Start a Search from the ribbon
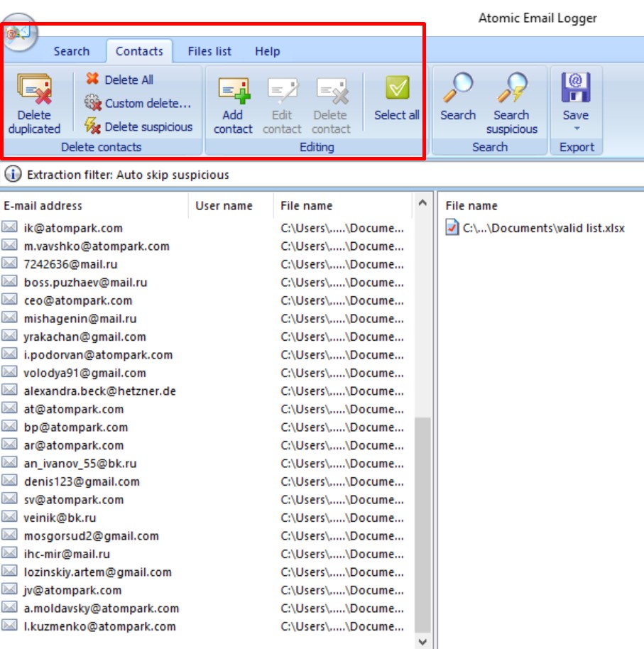The width and height of the screenshot is (644, 649). tap(458, 103)
